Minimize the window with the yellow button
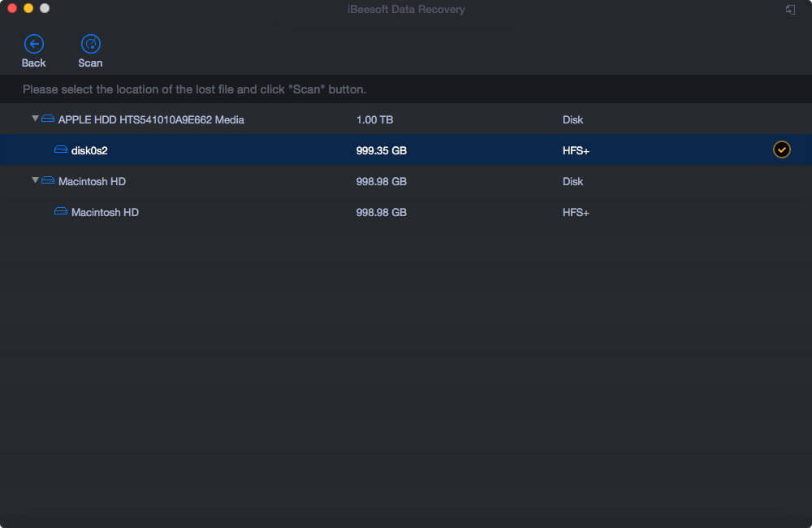812x528 pixels. [x=28, y=8]
